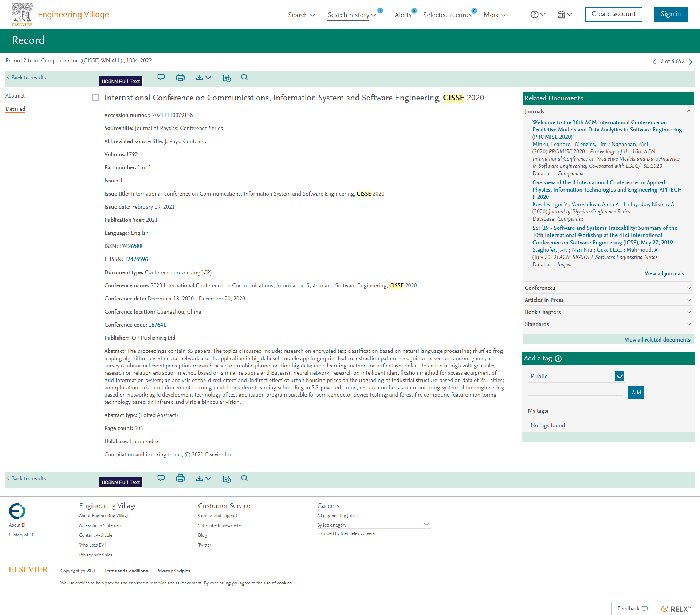
Task: Click the tag name input field
Action: tap(575, 391)
